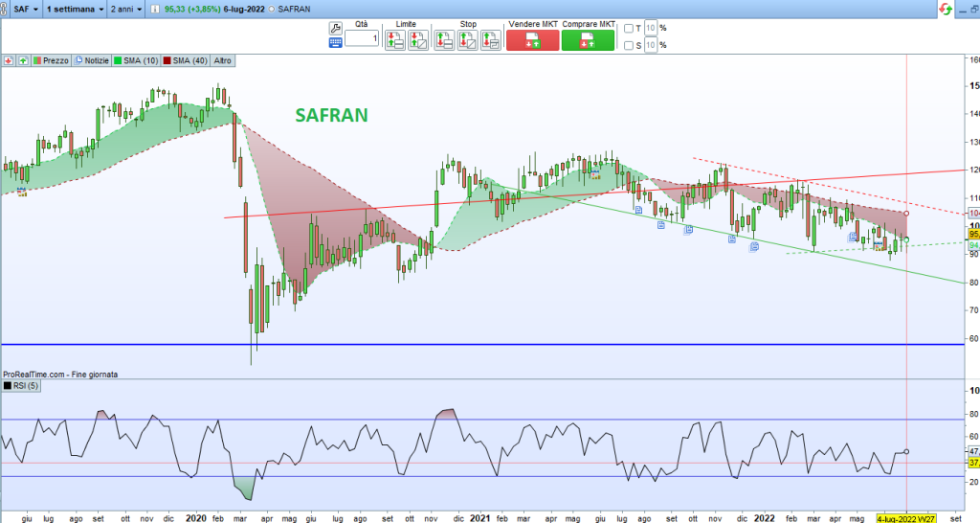The image size is (980, 523).
Task: Click the RSI line end circle marker
Action: point(907,452)
